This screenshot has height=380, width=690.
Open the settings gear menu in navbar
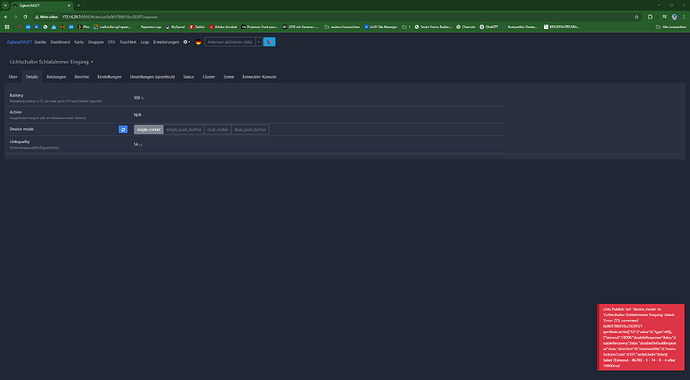pos(187,42)
